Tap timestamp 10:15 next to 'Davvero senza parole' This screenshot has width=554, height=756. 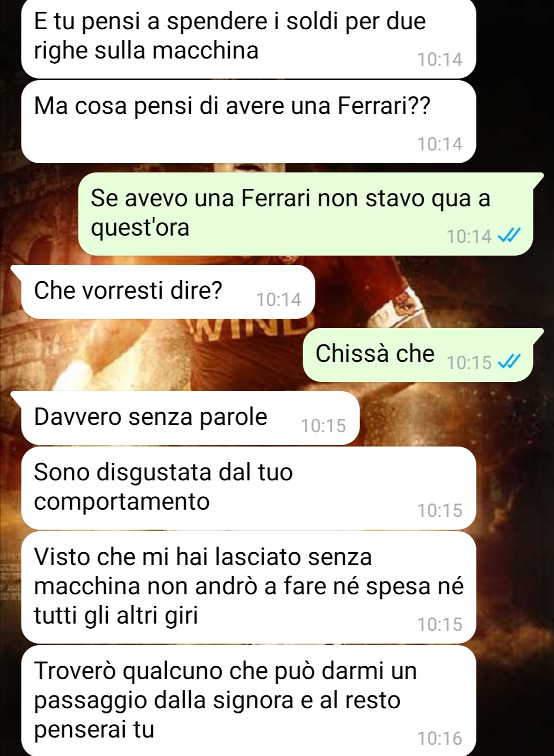point(324,426)
